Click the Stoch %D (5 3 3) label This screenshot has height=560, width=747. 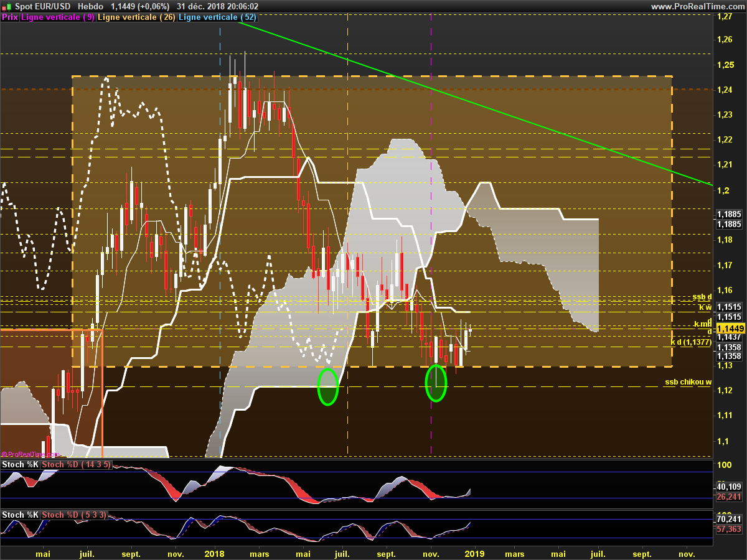(75, 515)
